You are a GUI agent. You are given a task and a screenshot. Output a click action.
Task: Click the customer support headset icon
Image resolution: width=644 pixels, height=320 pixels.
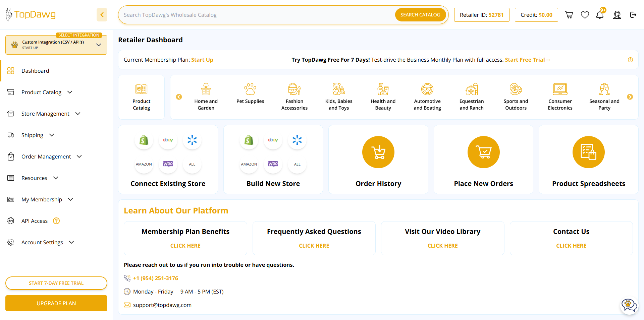(x=617, y=15)
